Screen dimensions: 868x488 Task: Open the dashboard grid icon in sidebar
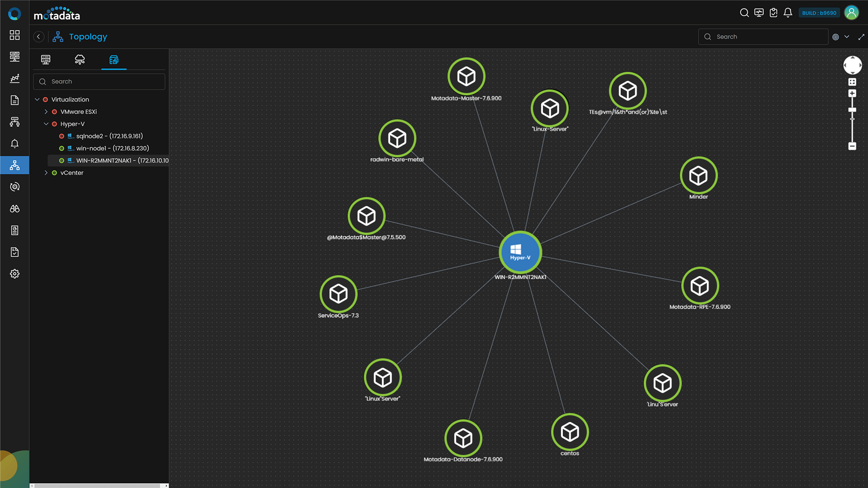(14, 35)
